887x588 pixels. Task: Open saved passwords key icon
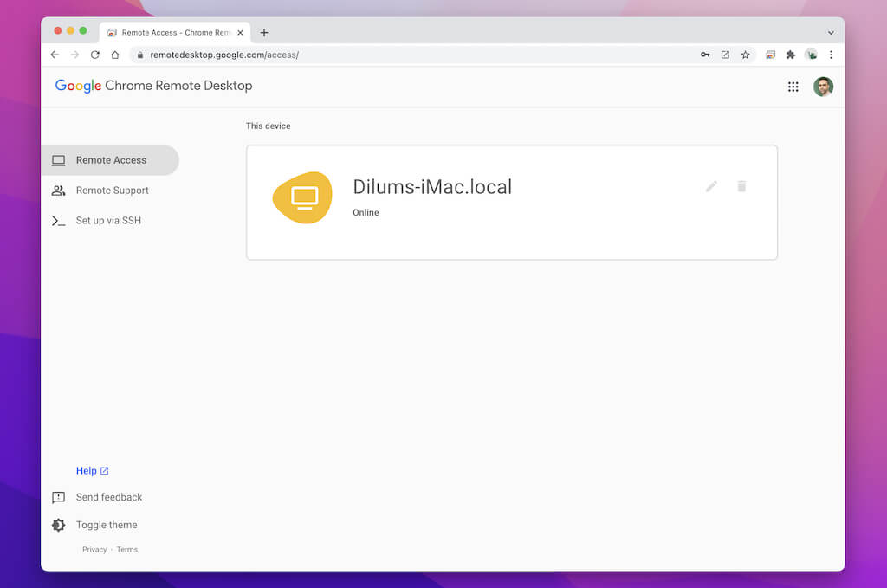(705, 55)
